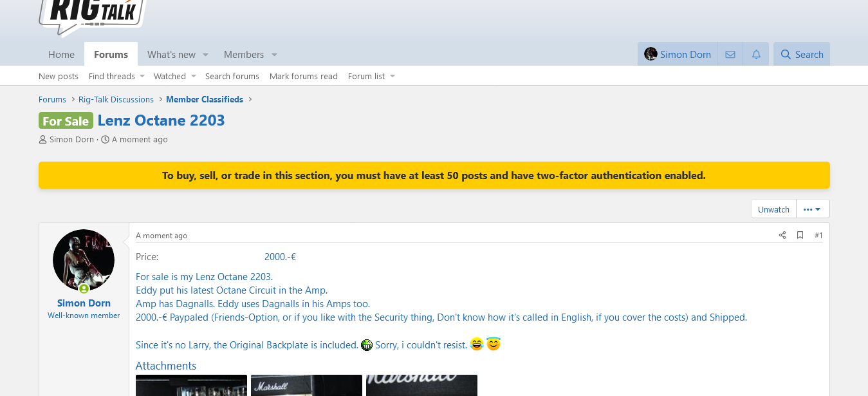Go to Rig-Talk Discussions breadcrumb
The height and width of the screenshot is (396, 868).
(x=116, y=99)
